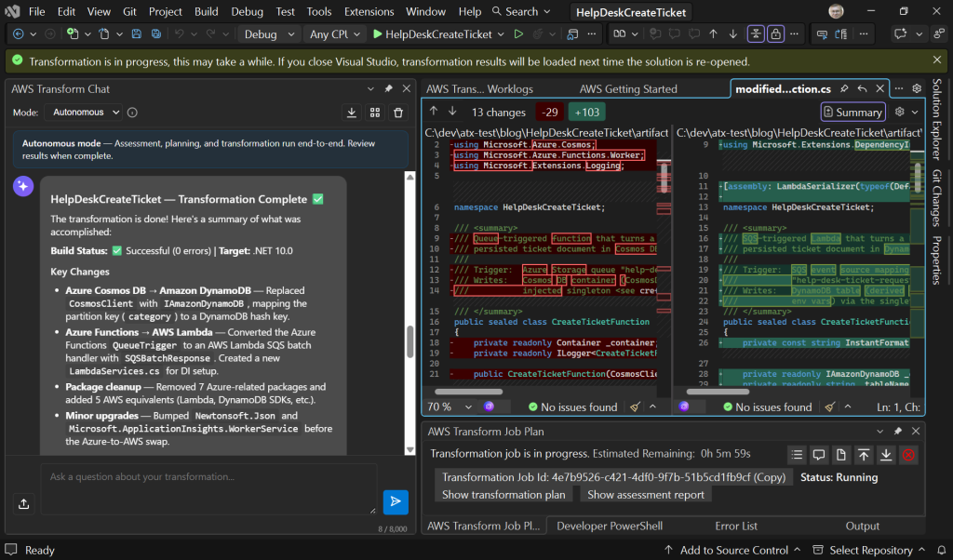Switch to the AWS Getting Started tab
This screenshot has width=953, height=560.
(628, 88)
